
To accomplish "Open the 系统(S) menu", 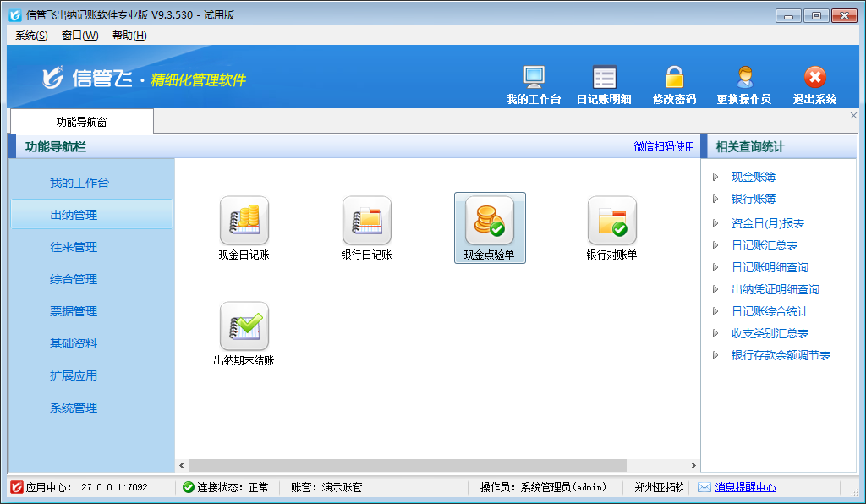I will tap(31, 35).
